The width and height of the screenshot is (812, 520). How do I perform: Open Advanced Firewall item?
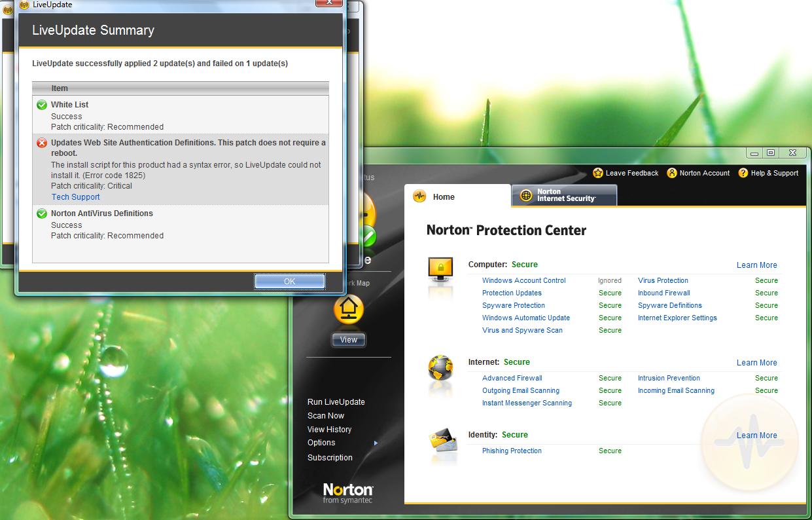click(x=512, y=378)
